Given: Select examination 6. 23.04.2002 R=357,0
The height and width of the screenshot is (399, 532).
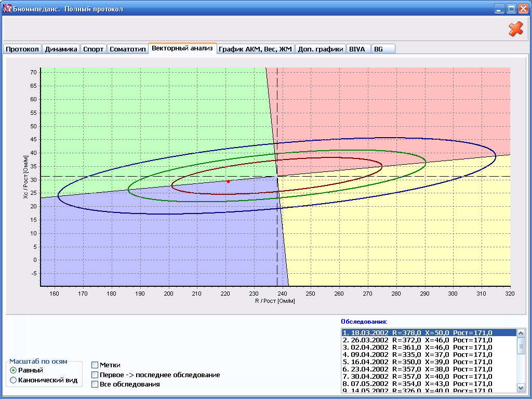Looking at the screenshot, I should (429, 369).
